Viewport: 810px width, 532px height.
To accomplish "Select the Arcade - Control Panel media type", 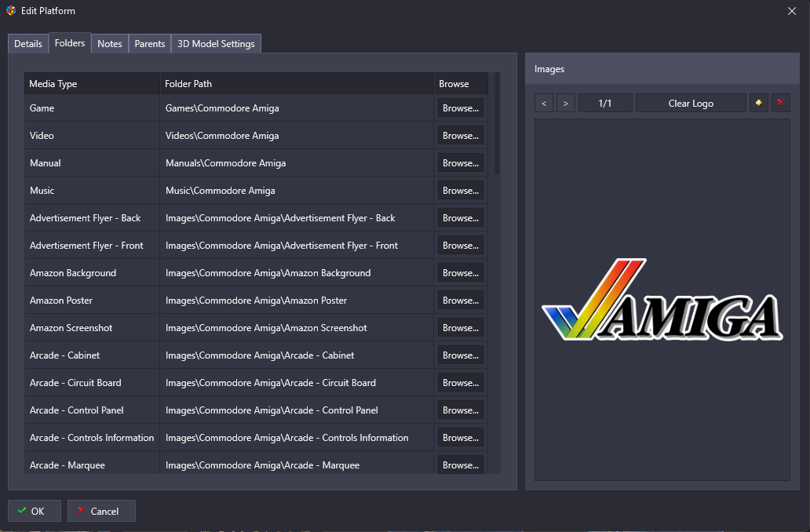I will click(x=92, y=410).
